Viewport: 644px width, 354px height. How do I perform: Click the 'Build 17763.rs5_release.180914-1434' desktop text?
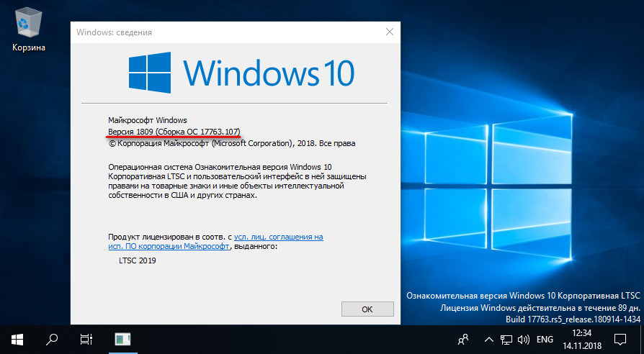tap(573, 319)
